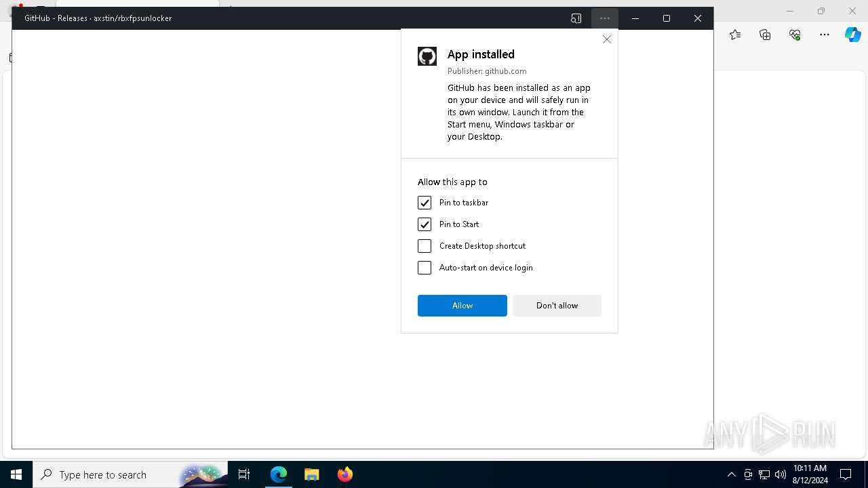Open the GitHub app three-dots menu
Screen dimensions: 868x488
605,18
